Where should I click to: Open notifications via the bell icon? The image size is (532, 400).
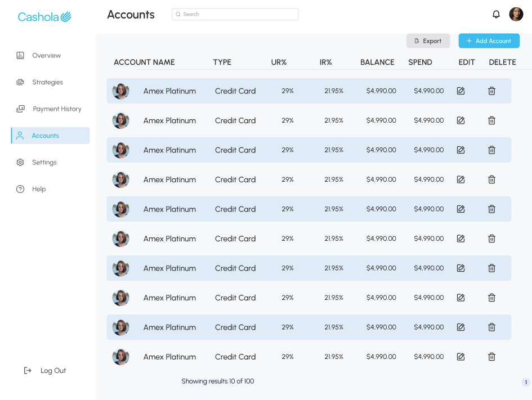[496, 14]
